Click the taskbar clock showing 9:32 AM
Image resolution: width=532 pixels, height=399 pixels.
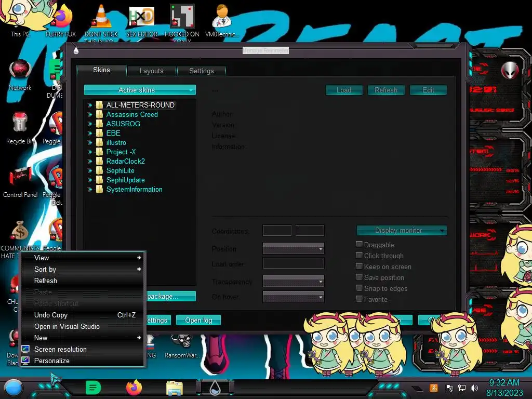pyautogui.click(x=504, y=388)
